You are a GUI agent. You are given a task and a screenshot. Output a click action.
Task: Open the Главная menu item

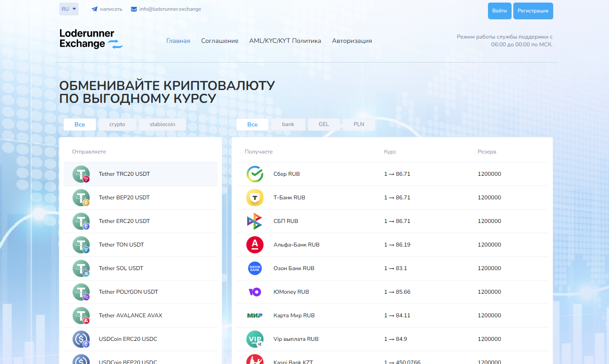(x=178, y=41)
